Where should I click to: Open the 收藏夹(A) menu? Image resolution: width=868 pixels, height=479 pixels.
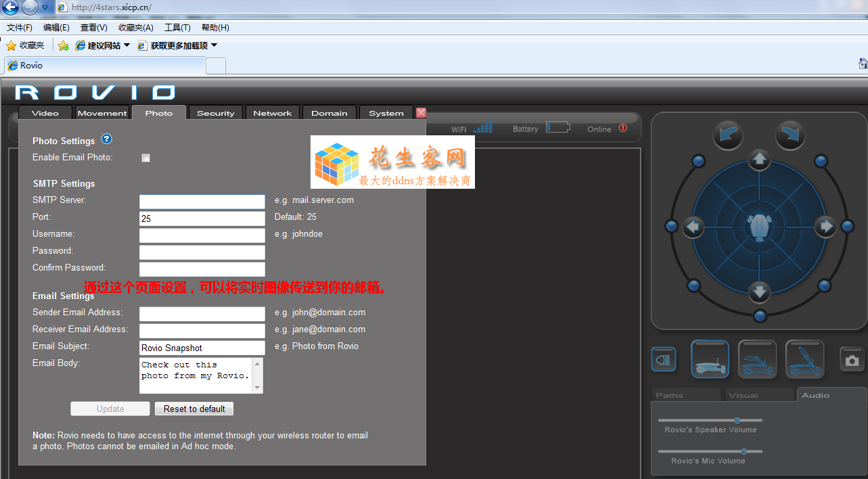(x=136, y=28)
